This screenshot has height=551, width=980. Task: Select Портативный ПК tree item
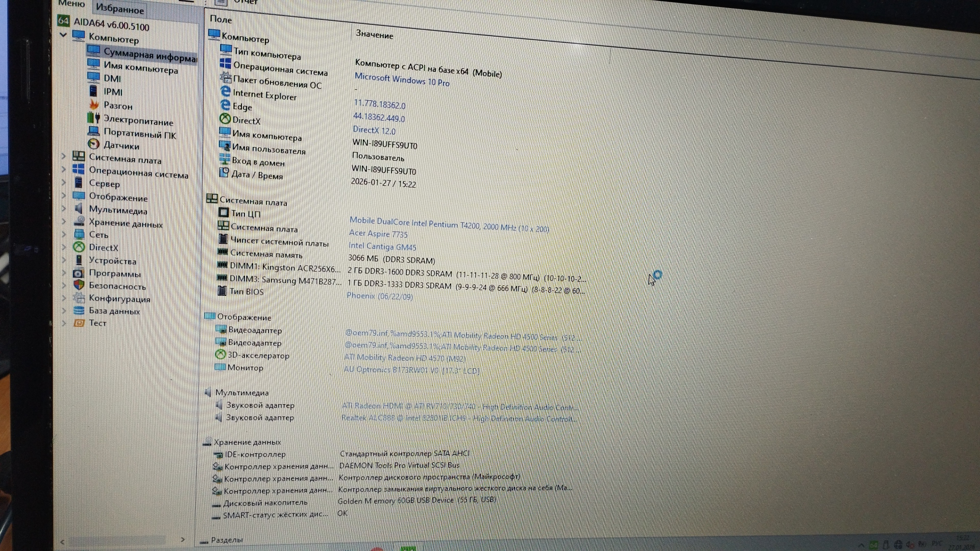139,134
